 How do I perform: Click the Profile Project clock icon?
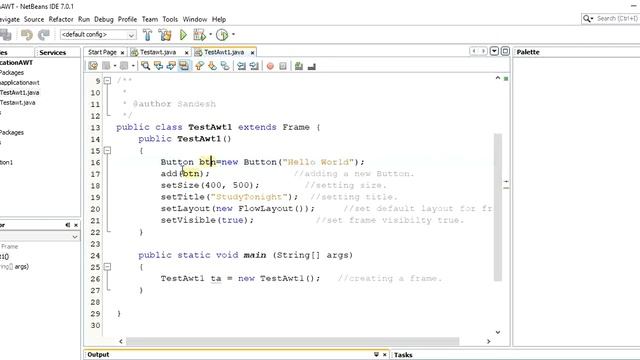222,35
